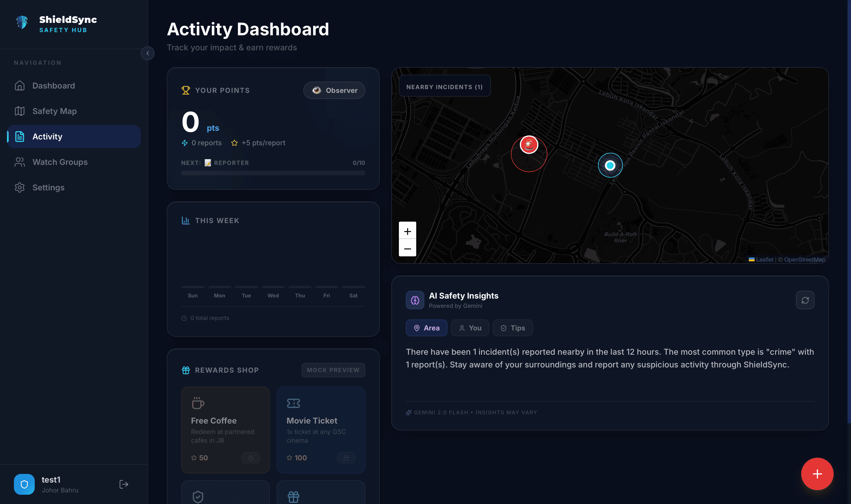Click the cyan current location marker
The height and width of the screenshot is (504, 851).
(610, 165)
